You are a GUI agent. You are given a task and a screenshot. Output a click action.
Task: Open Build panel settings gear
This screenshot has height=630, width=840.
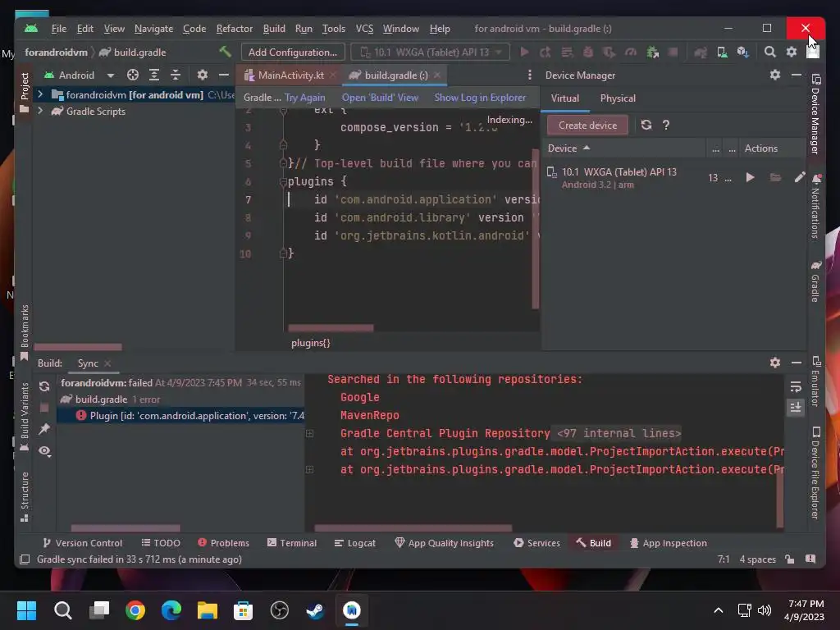[774, 363]
